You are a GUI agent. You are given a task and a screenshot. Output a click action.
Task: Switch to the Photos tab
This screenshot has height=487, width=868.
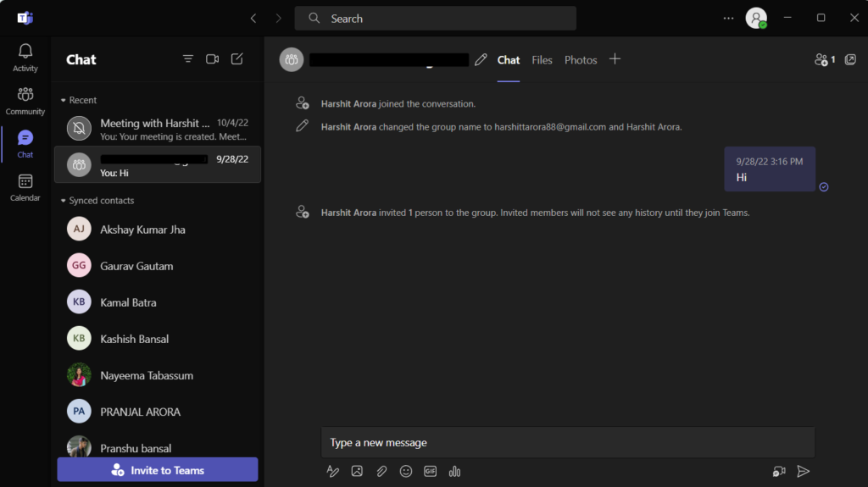click(x=581, y=60)
